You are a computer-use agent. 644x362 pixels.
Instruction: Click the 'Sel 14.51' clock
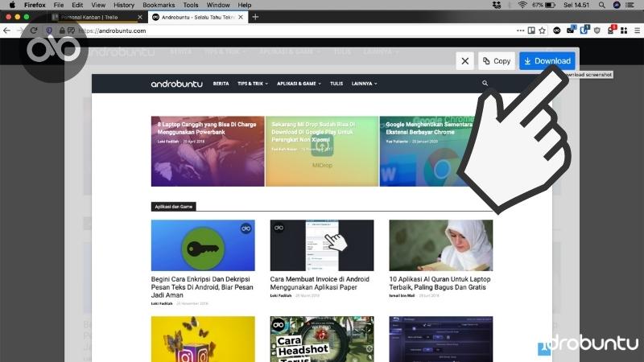coord(576,5)
